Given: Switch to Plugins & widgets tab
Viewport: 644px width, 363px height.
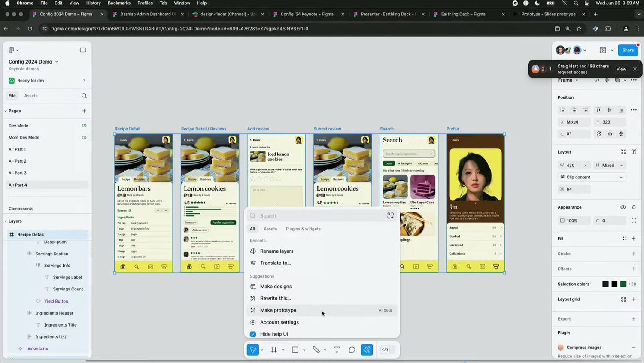Looking at the screenshot, I should (303, 229).
